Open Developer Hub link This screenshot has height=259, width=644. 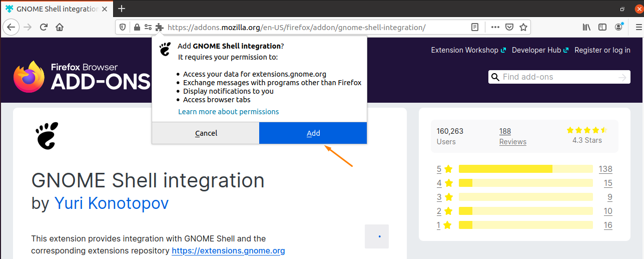pos(540,50)
